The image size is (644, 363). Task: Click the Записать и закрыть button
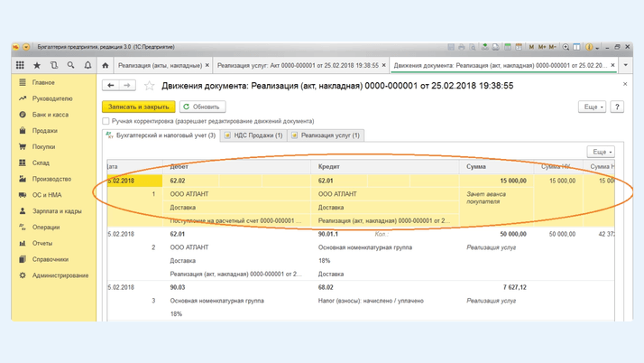[x=139, y=107]
